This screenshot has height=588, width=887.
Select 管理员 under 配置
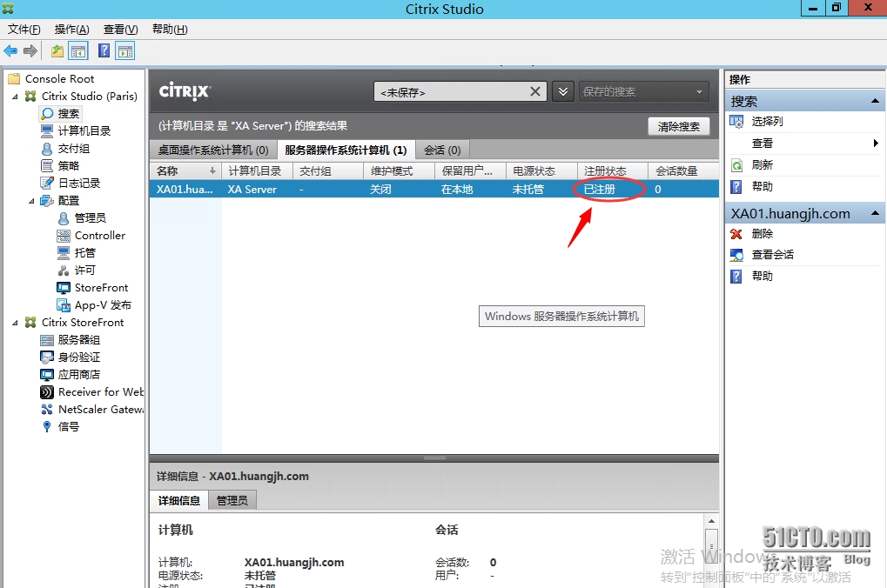click(83, 218)
